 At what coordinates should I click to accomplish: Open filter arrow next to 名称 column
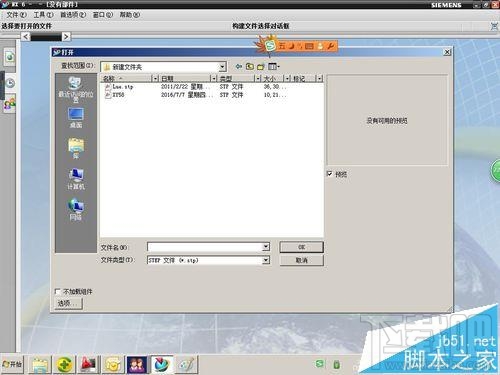point(155,78)
